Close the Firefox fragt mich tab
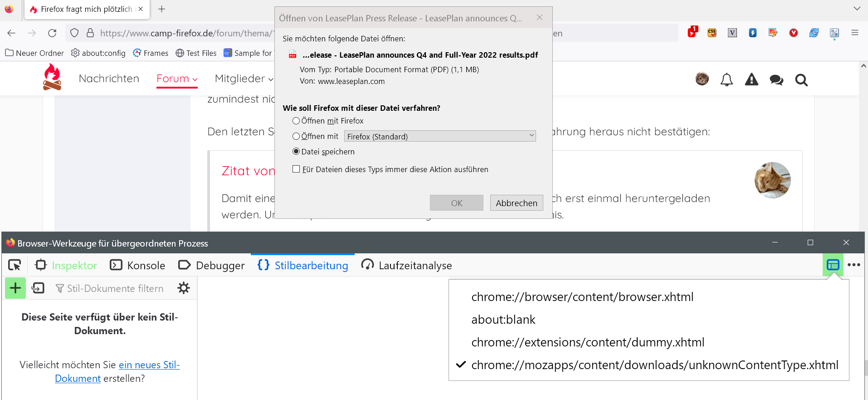This screenshot has width=868, height=400. (x=141, y=9)
